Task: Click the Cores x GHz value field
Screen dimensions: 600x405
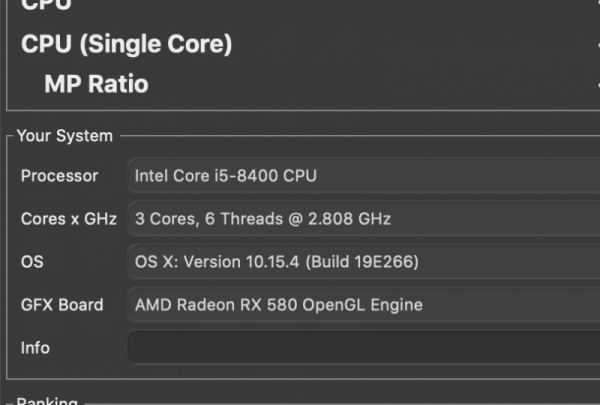Action: click(364, 219)
